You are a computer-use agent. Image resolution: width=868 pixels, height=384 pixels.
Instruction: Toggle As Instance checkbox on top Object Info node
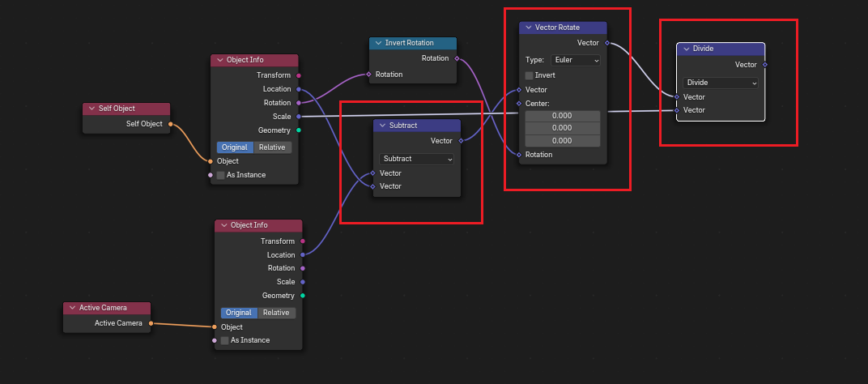[x=220, y=175]
